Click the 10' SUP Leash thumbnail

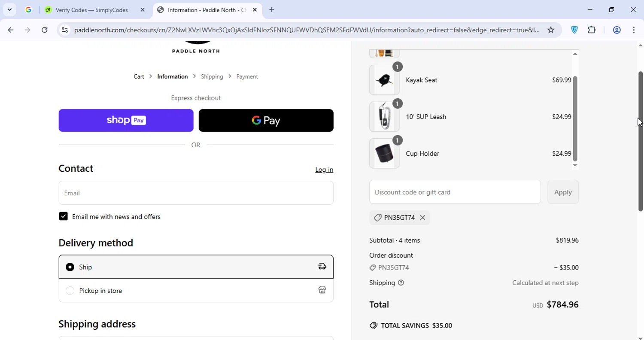click(384, 117)
